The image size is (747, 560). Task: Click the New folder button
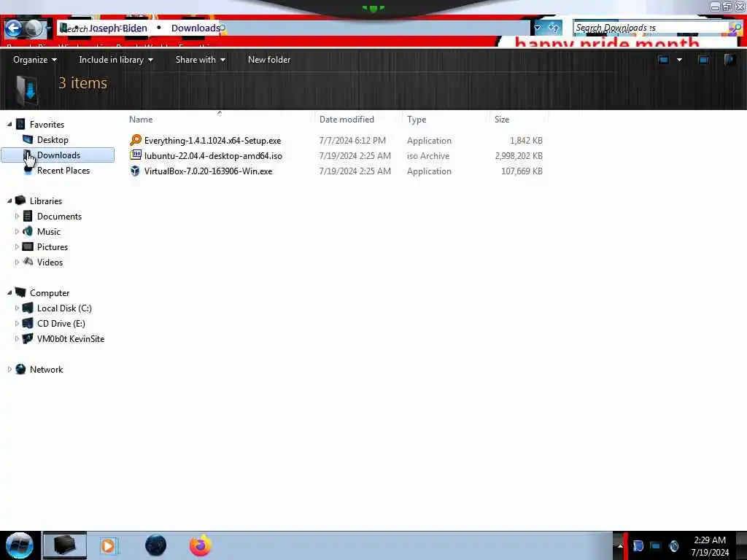(269, 60)
